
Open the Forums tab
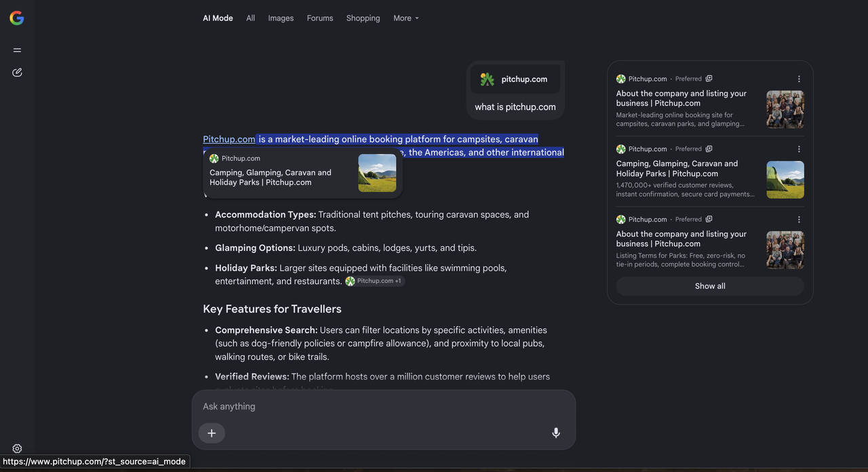coord(320,18)
